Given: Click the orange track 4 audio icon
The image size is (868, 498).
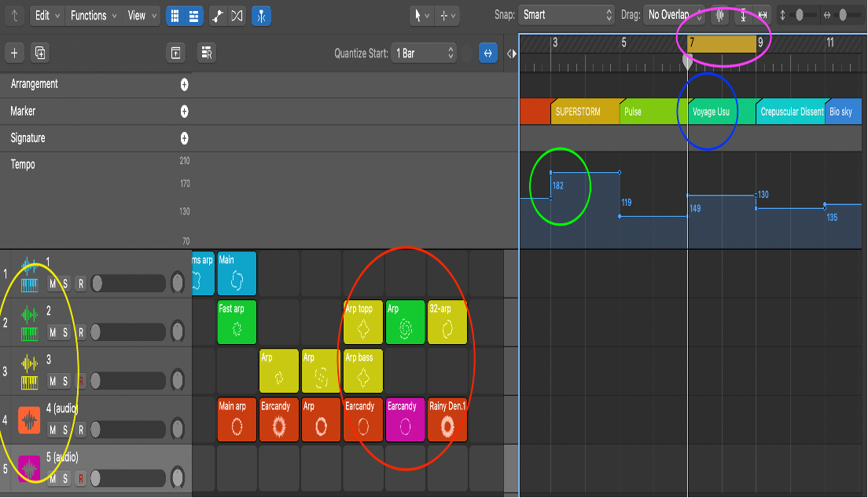Looking at the screenshot, I should click(29, 420).
